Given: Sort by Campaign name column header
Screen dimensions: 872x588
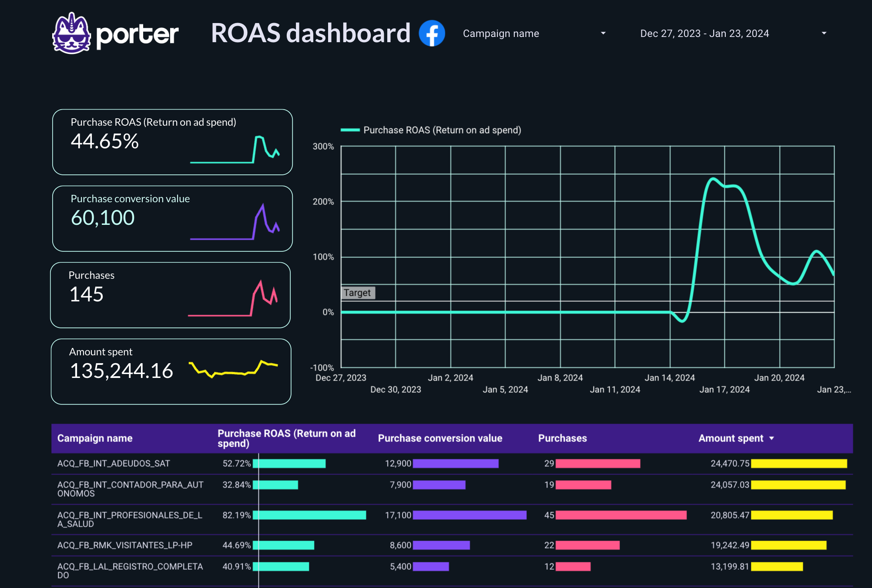Looking at the screenshot, I should (95, 438).
